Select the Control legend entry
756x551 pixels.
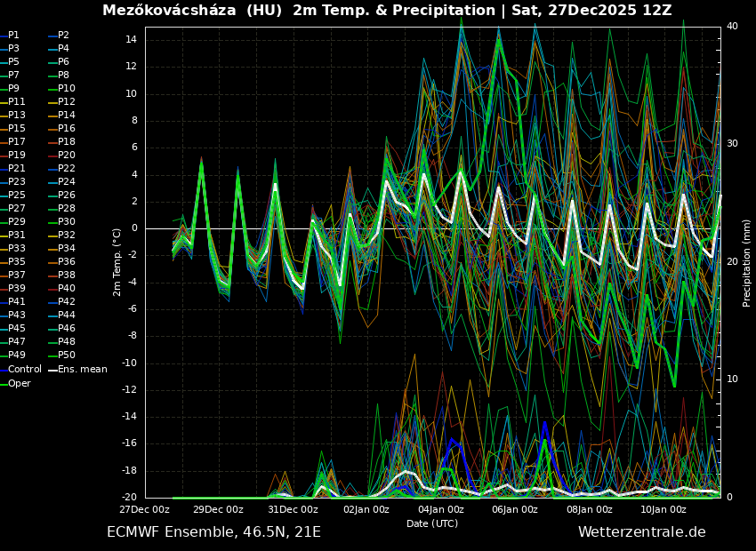(24, 370)
